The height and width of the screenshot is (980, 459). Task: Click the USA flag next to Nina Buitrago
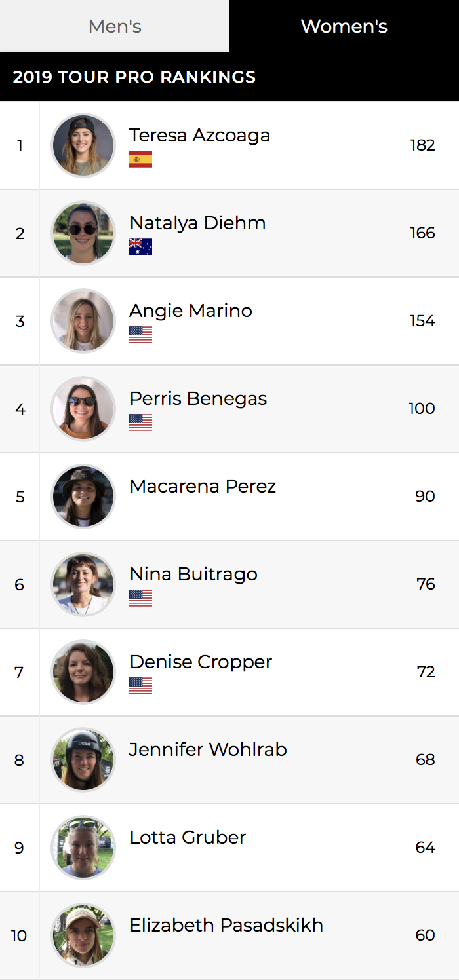click(x=141, y=598)
